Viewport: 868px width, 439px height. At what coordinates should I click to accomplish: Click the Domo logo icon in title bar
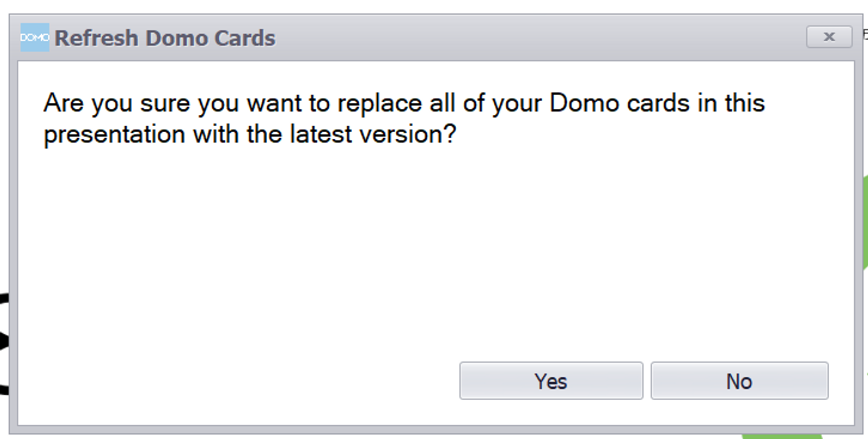[35, 37]
